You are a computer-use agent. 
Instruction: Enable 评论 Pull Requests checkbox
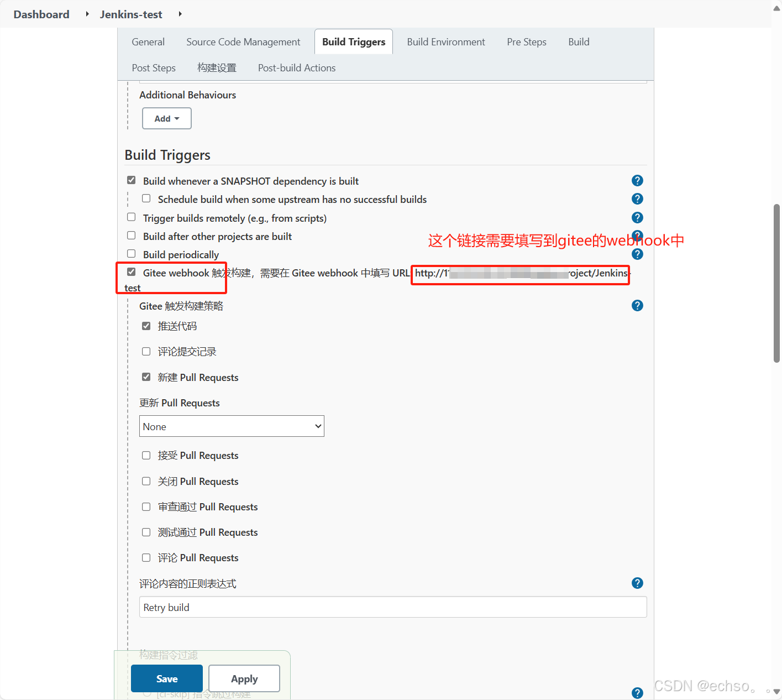pyautogui.click(x=146, y=558)
